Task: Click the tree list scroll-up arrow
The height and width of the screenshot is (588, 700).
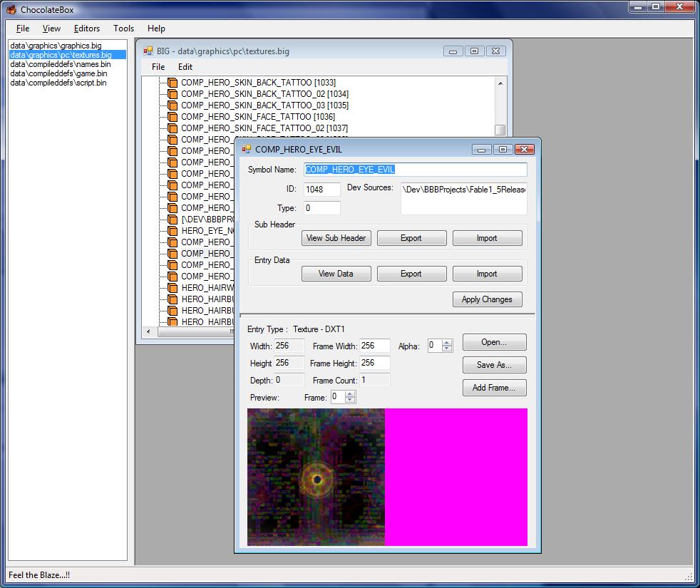Action: [500, 83]
